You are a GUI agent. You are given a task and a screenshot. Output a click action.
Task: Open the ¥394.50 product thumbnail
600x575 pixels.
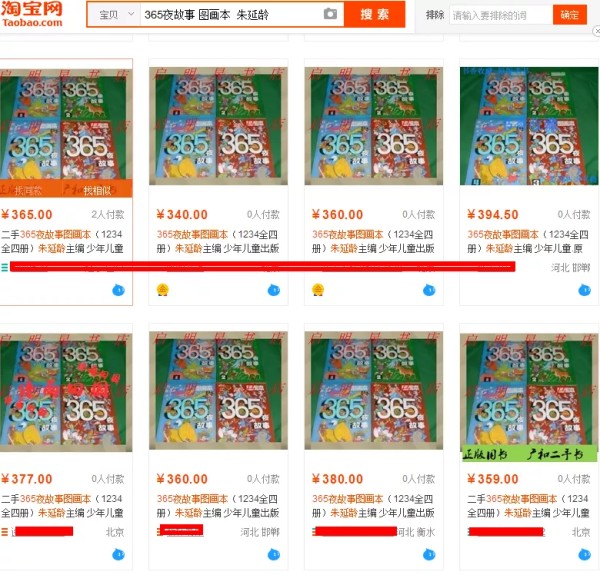tap(529, 126)
